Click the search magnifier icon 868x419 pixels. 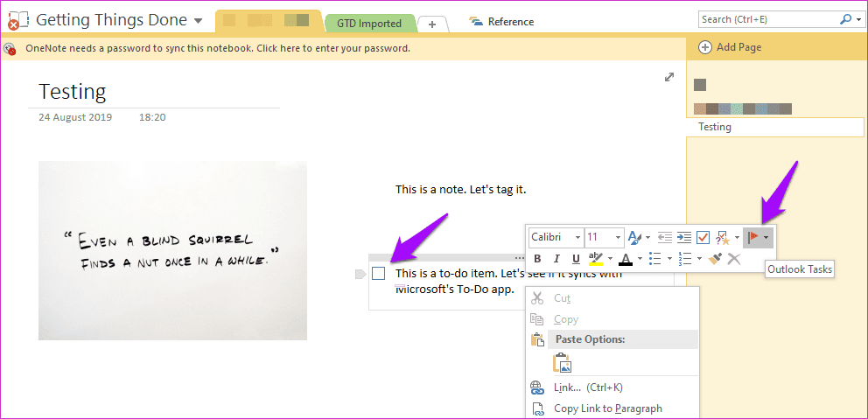pos(844,19)
